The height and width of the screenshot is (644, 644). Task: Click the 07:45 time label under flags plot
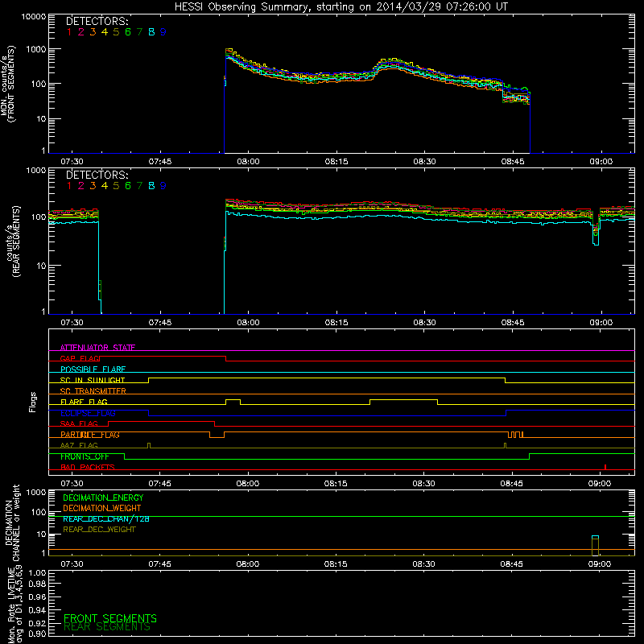(x=159, y=484)
